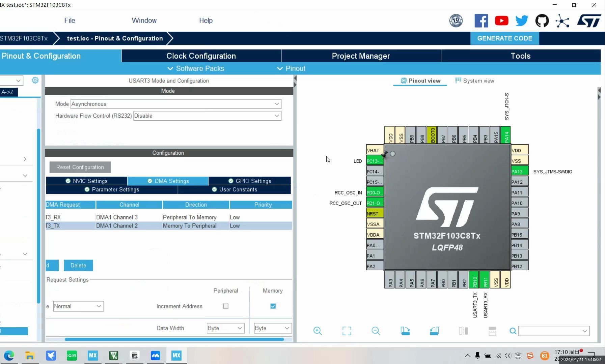Viewport: 605px width, 364px height.
Task: Zoom out of the pinout view
Action: click(x=376, y=331)
